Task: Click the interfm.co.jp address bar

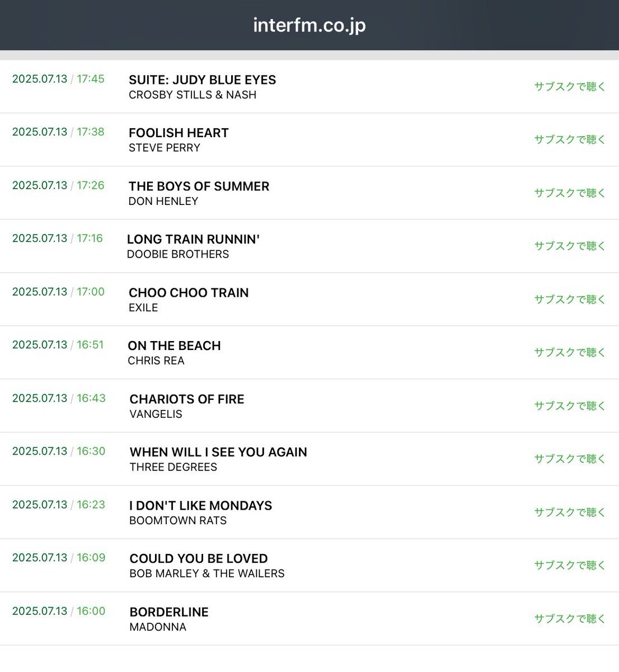Action: pos(309,25)
